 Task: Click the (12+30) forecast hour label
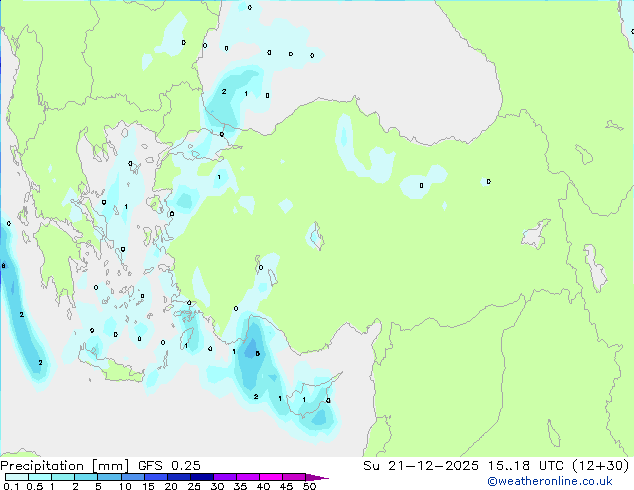[599, 466]
